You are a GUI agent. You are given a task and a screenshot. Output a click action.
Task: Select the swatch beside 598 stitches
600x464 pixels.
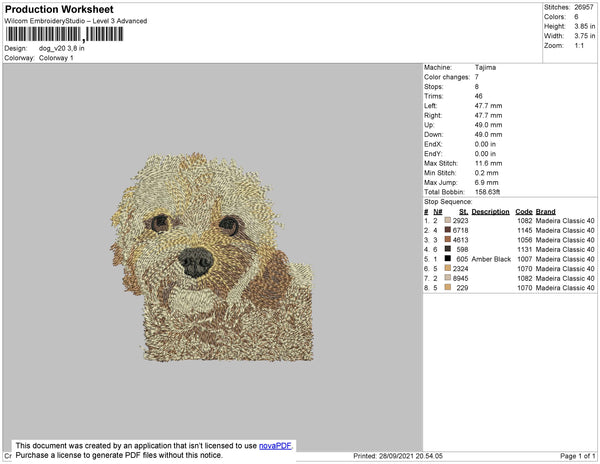pyautogui.click(x=447, y=249)
